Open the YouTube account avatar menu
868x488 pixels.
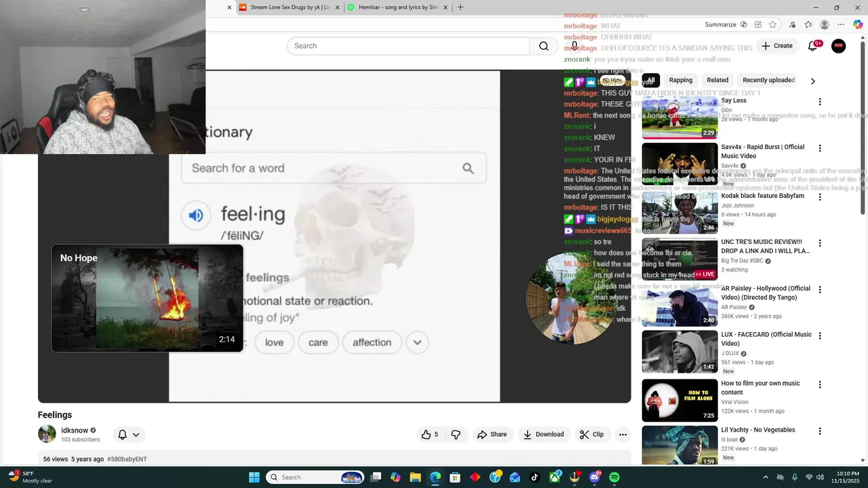click(x=839, y=46)
